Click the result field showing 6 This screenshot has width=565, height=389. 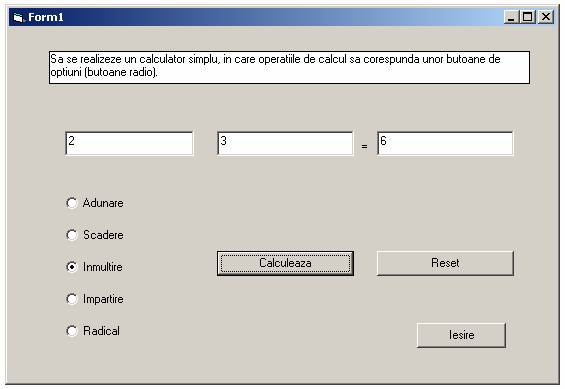[445, 143]
